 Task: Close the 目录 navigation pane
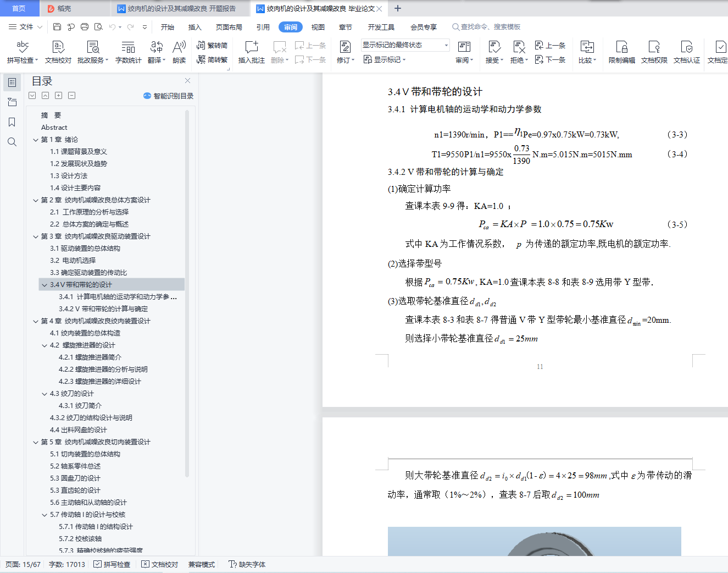pos(188,81)
